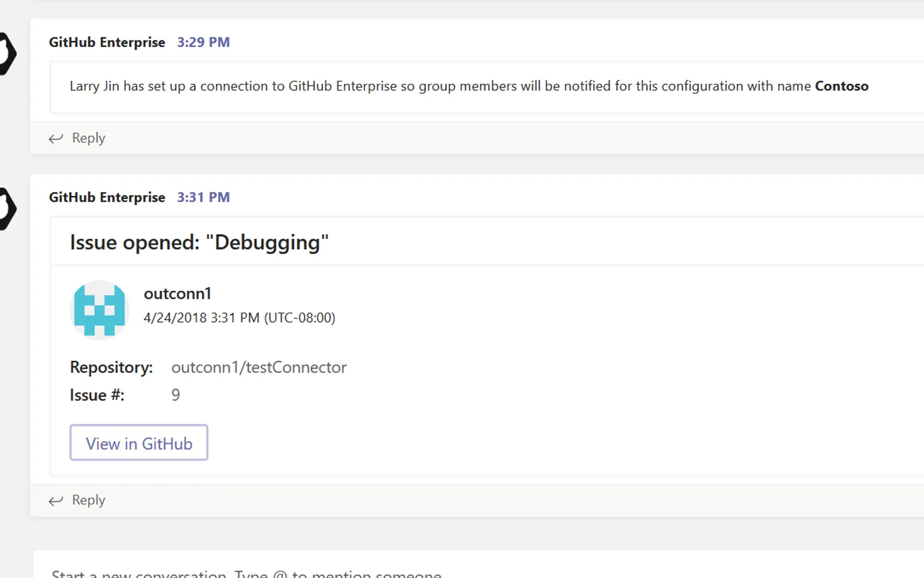Viewport: 924px width, 578px height.
Task: Click the GitHub Enterprise sender name at 3:31 PM
Action: [107, 197]
